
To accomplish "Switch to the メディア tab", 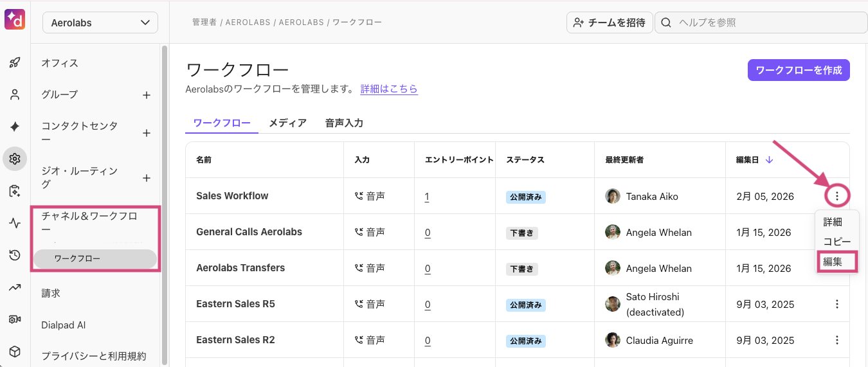I will coord(287,123).
